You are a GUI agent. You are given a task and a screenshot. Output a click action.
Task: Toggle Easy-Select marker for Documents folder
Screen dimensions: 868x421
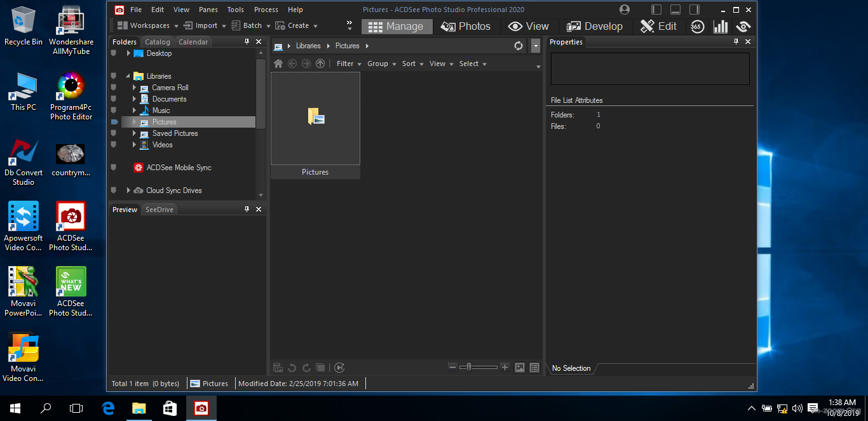coord(114,99)
